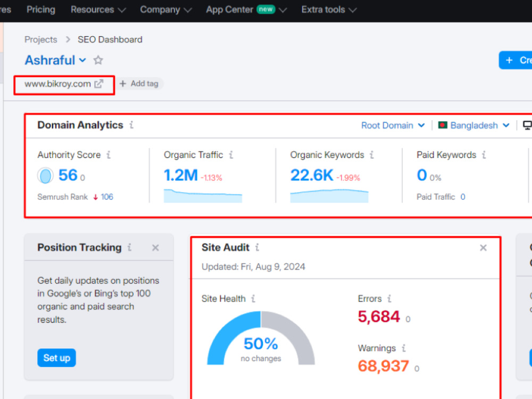The width and height of the screenshot is (532, 399).
Task: Go to Pricing page
Action: coord(41,10)
